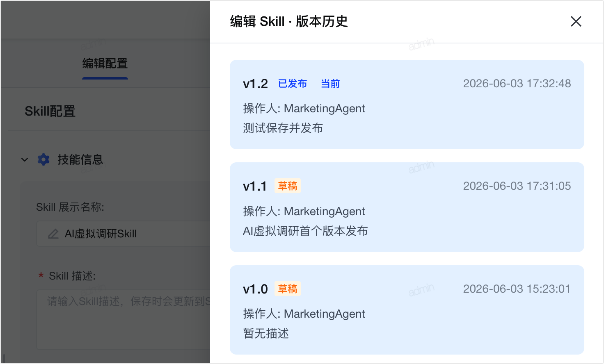Click the pencil icon in name field
604x364 pixels.
click(x=53, y=234)
